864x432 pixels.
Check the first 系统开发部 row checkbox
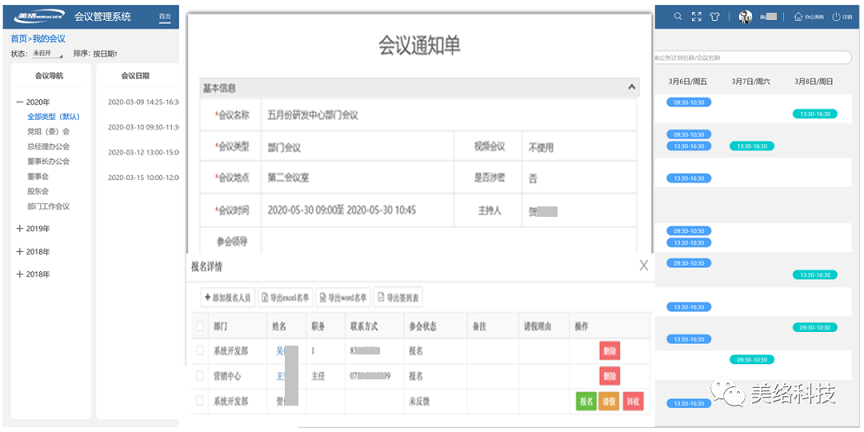click(x=199, y=351)
